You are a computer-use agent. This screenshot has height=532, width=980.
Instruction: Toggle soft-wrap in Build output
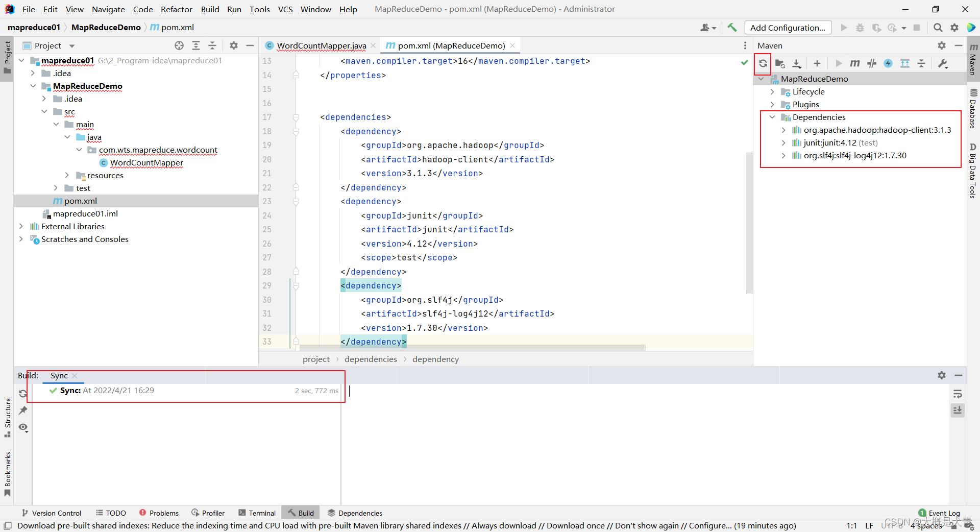pos(958,394)
